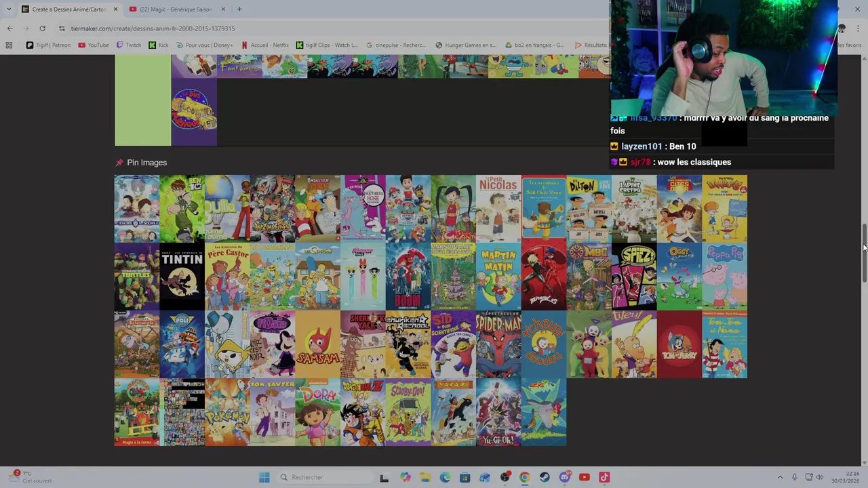Screen dimensions: 868x488
Task: Show hidden system tray icons
Action: (x=780, y=477)
